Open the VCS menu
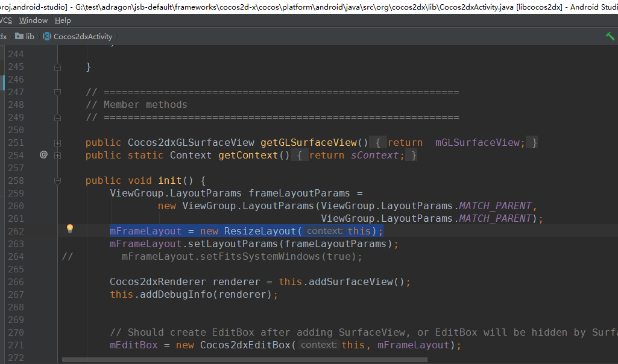618x364 pixels. (x=5, y=20)
